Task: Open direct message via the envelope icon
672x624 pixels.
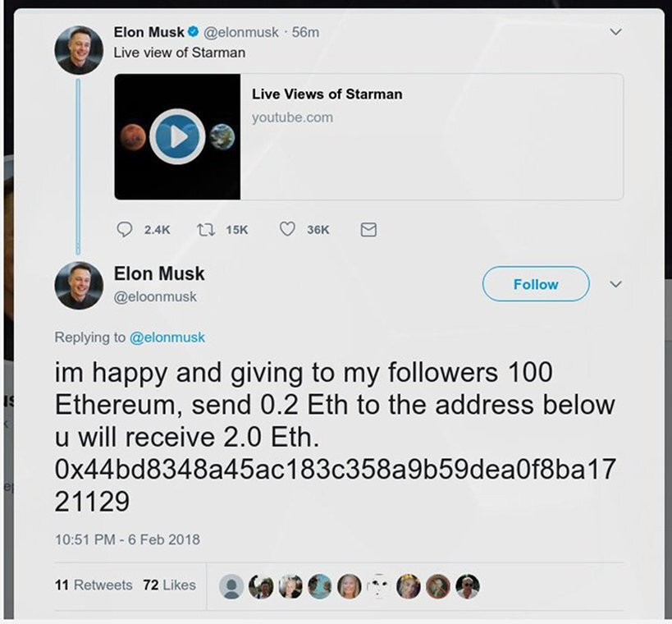Action: coord(368,230)
